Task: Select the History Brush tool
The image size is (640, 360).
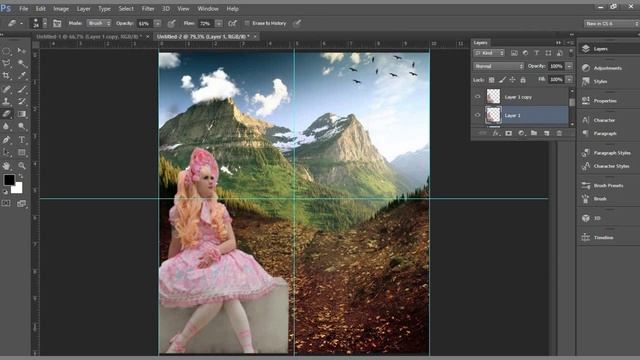Action: (x=22, y=101)
